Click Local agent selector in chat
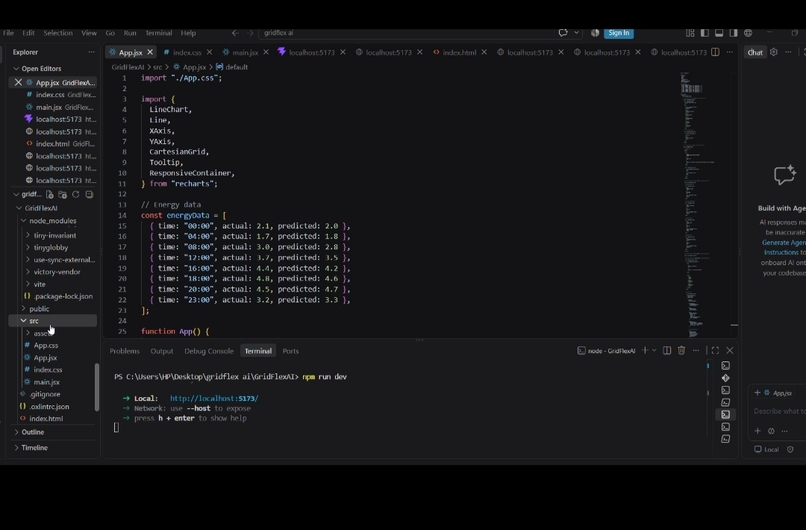806x530 pixels. tap(766, 449)
